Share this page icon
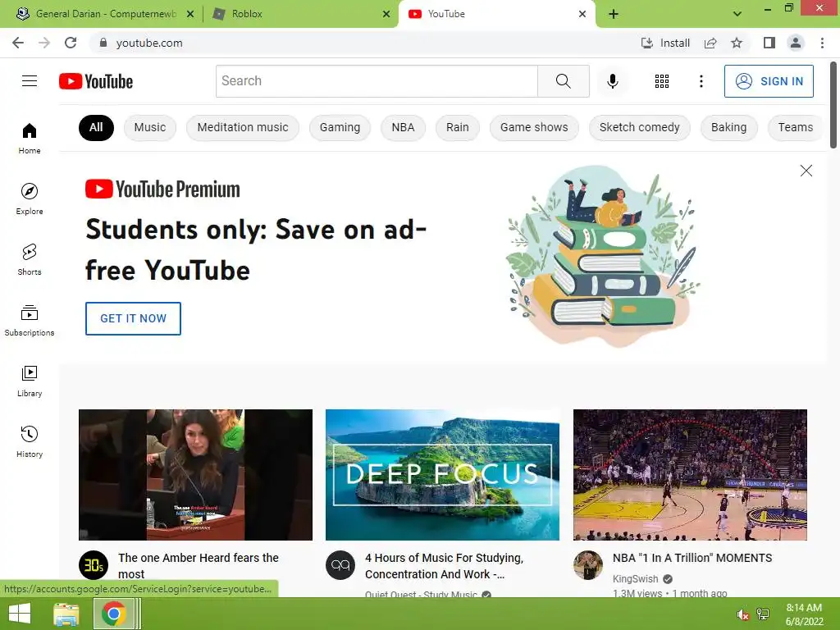 [710, 43]
